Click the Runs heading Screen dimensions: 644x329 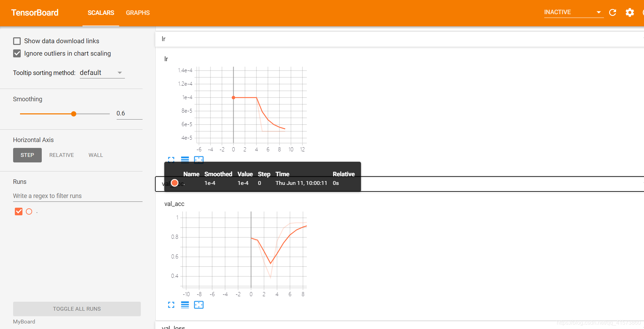(x=20, y=182)
